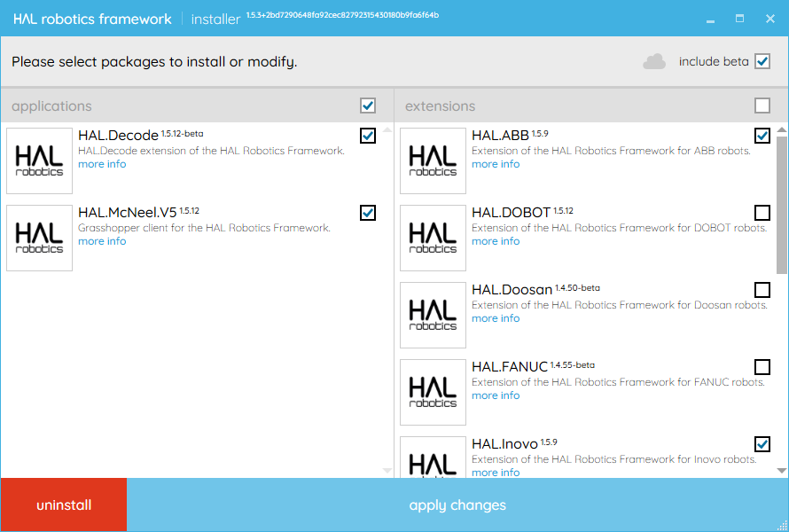The image size is (789, 532).
Task: Click the HAL.Doosan package logo
Action: pos(433,315)
